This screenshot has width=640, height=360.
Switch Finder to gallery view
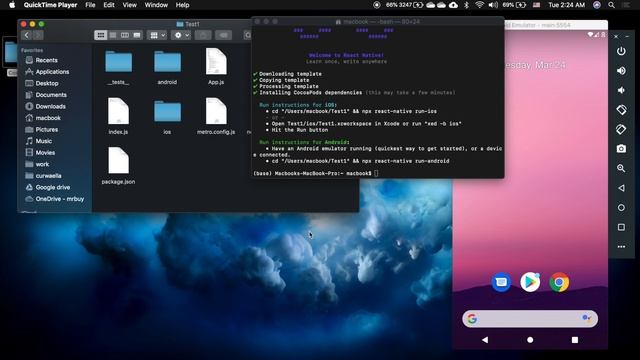tap(137, 35)
